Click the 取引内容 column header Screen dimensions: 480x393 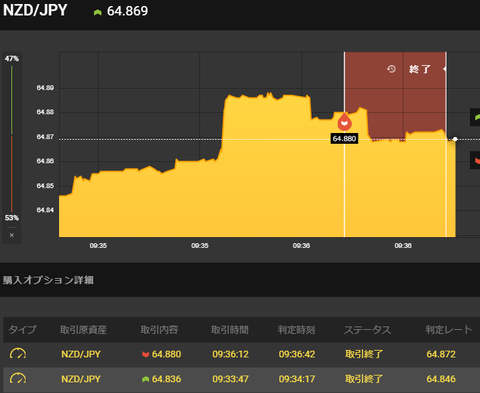coord(159,330)
